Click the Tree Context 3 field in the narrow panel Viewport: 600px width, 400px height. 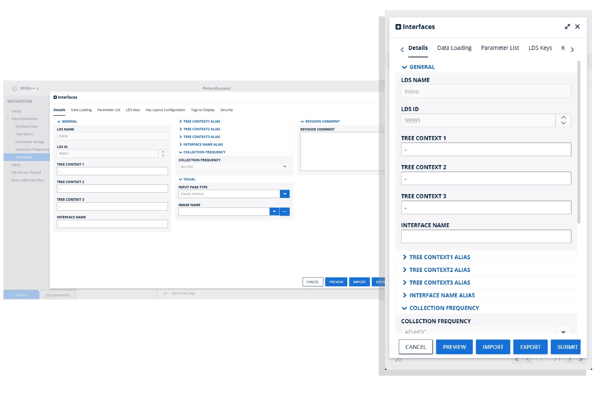486,207
